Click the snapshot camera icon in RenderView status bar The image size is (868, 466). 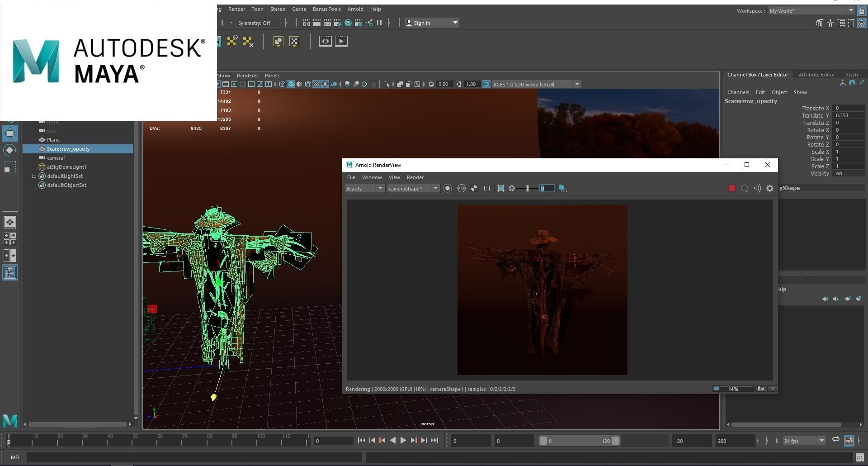click(x=761, y=389)
